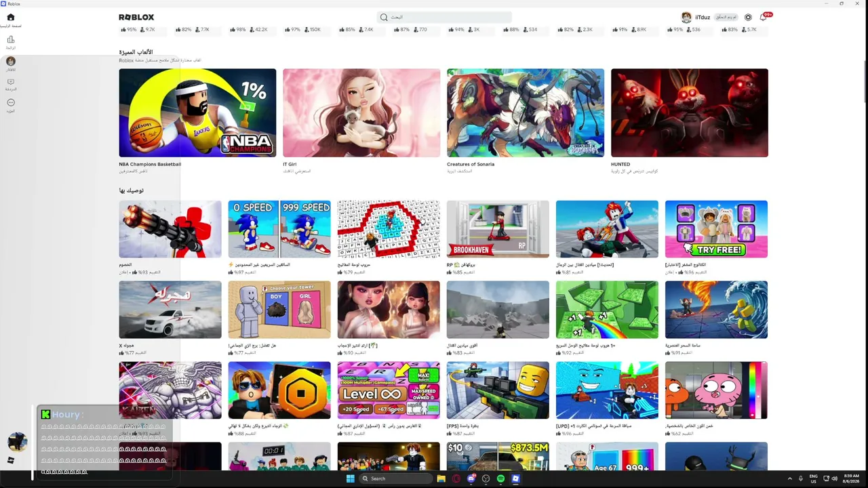The height and width of the screenshot is (488, 868).
Task: Open the Charts bar-graph icon in sidebar
Action: (x=10, y=39)
